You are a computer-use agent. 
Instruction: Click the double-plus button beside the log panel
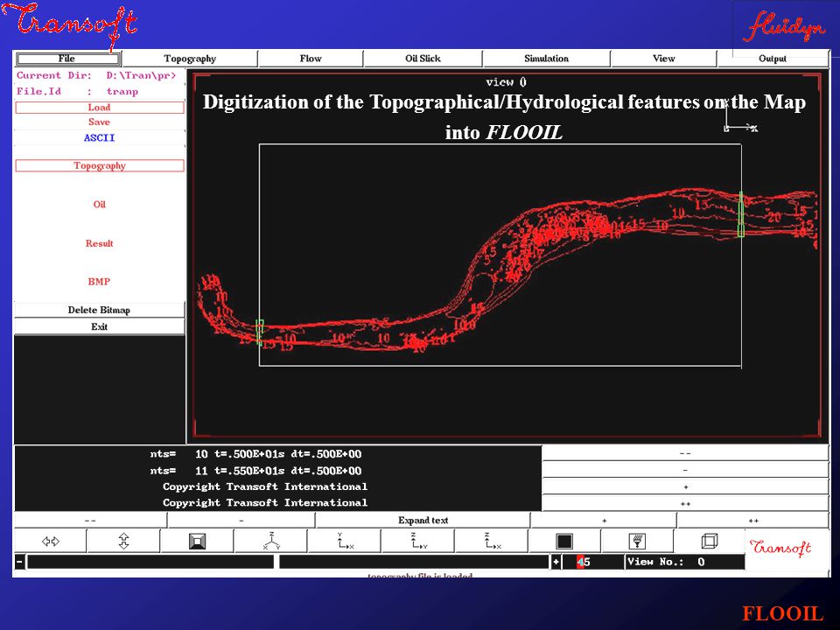tap(685, 504)
